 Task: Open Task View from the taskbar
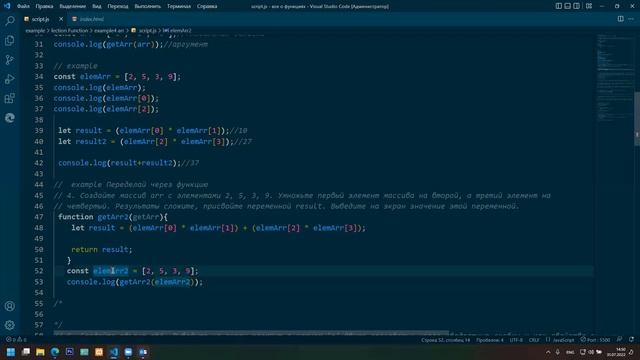[26, 352]
